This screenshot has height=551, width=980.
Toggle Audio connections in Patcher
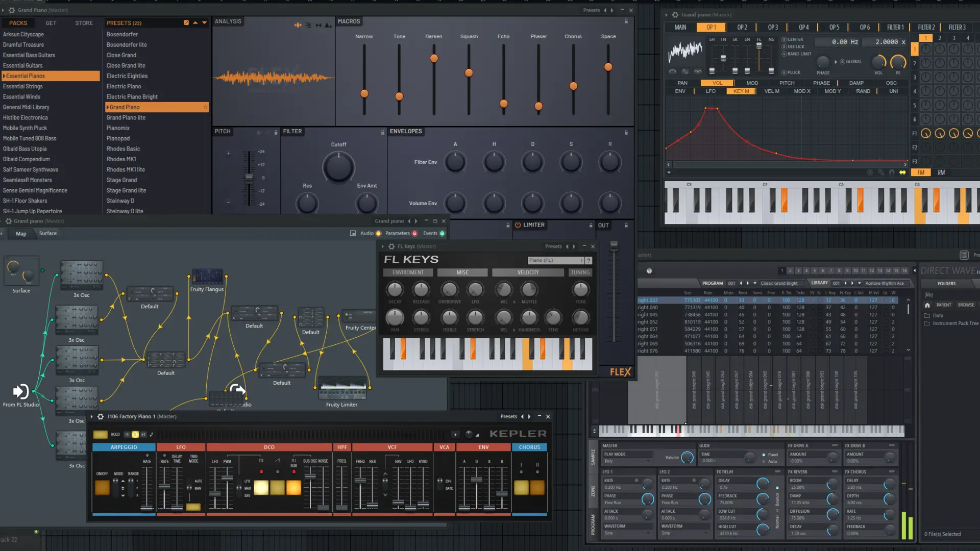(378, 234)
